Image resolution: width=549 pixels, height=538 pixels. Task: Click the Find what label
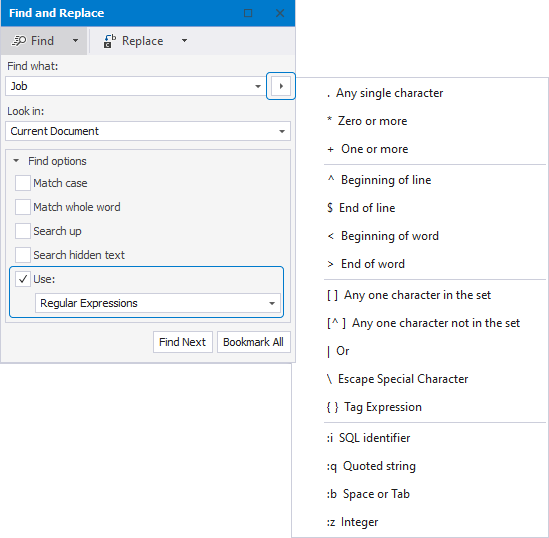(x=33, y=66)
